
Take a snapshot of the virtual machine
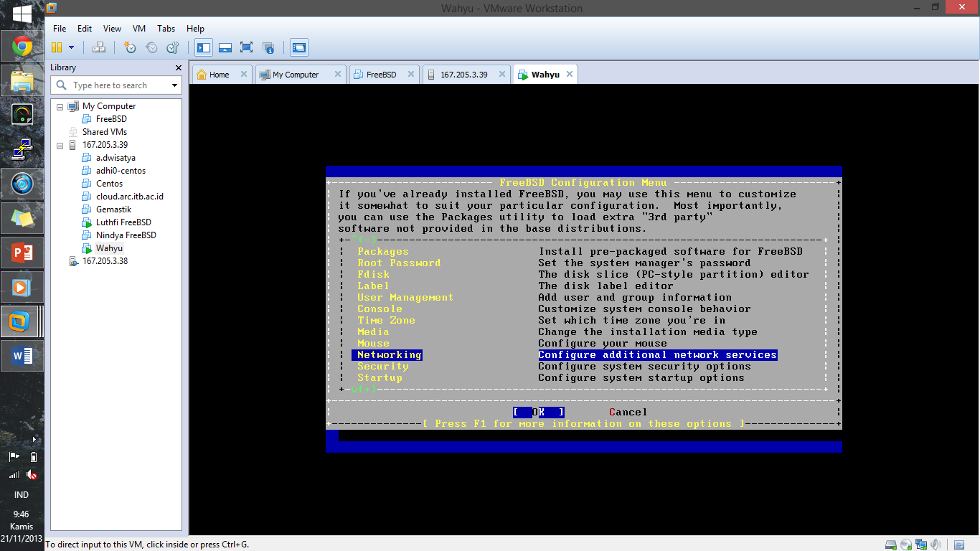point(130,47)
